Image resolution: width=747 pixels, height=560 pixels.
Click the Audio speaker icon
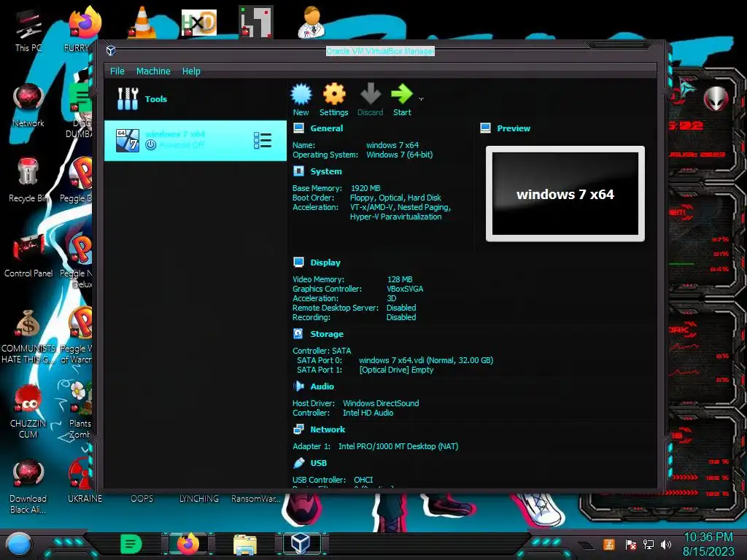[x=298, y=386]
